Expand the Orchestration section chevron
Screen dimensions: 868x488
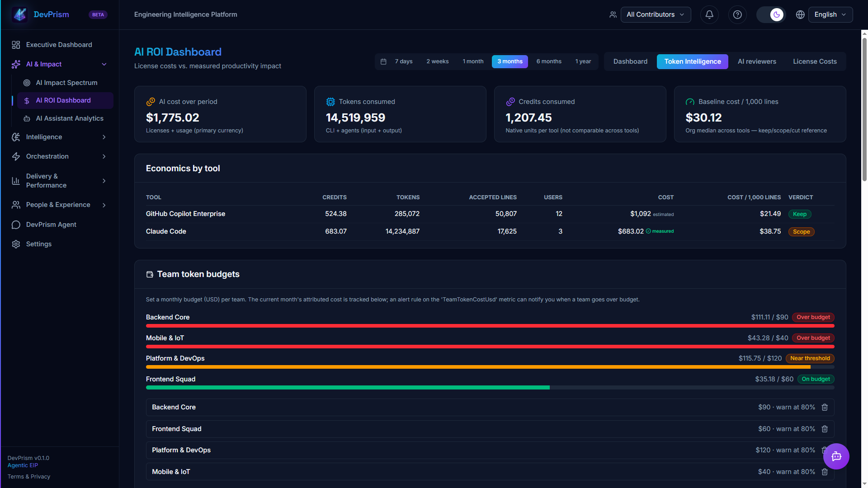tap(104, 156)
